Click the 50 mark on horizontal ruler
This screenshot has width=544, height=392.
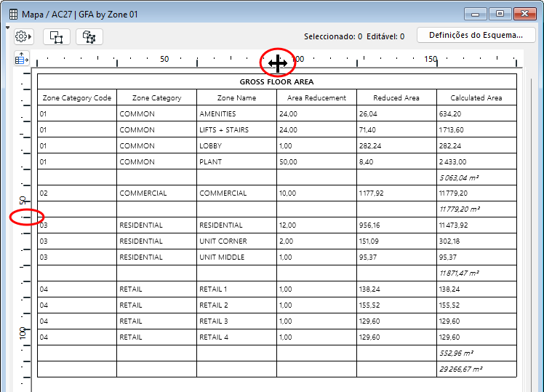coord(164,59)
